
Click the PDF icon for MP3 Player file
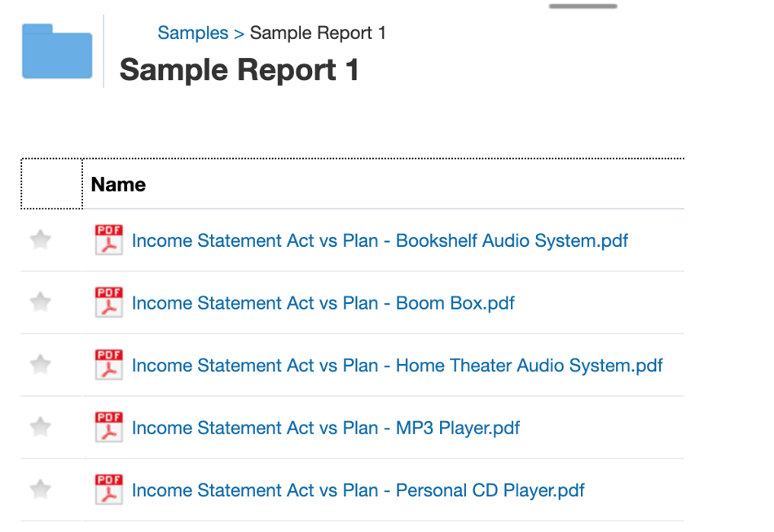coord(108,428)
